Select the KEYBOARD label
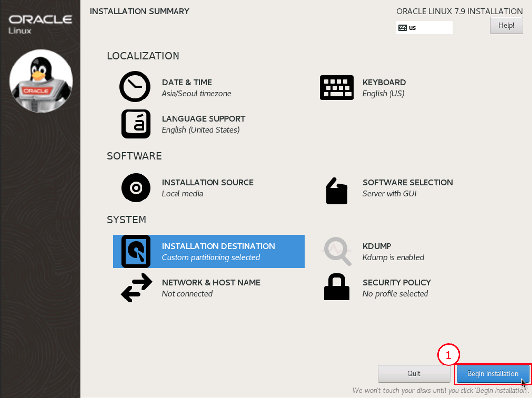This screenshot has height=398, width=532. [384, 82]
